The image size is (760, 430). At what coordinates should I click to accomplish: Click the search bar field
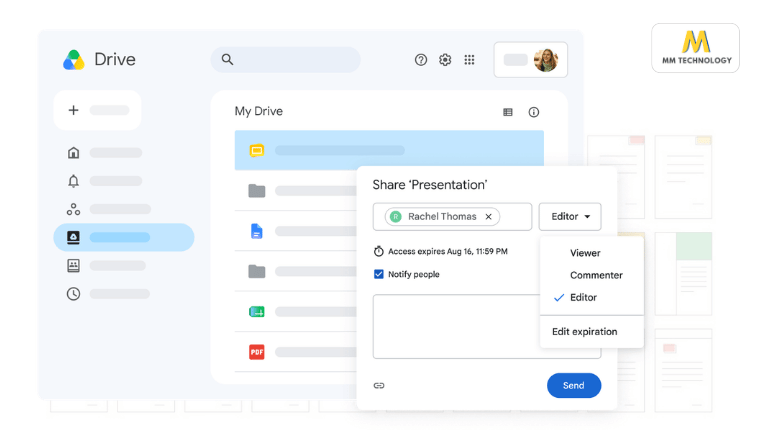285,60
